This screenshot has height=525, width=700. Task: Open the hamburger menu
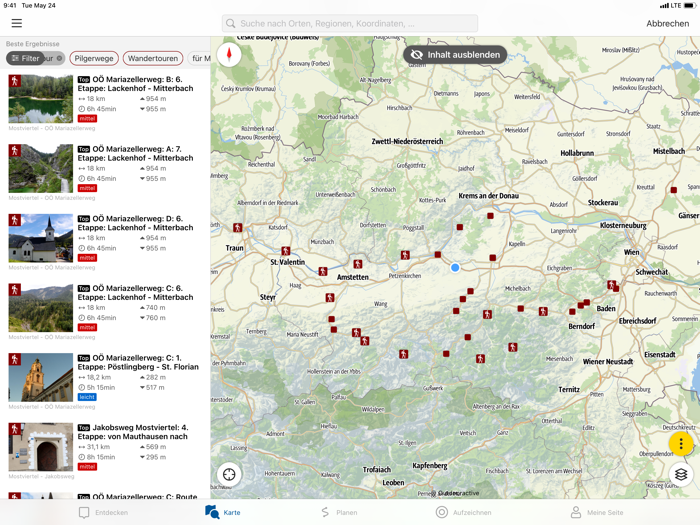click(17, 23)
